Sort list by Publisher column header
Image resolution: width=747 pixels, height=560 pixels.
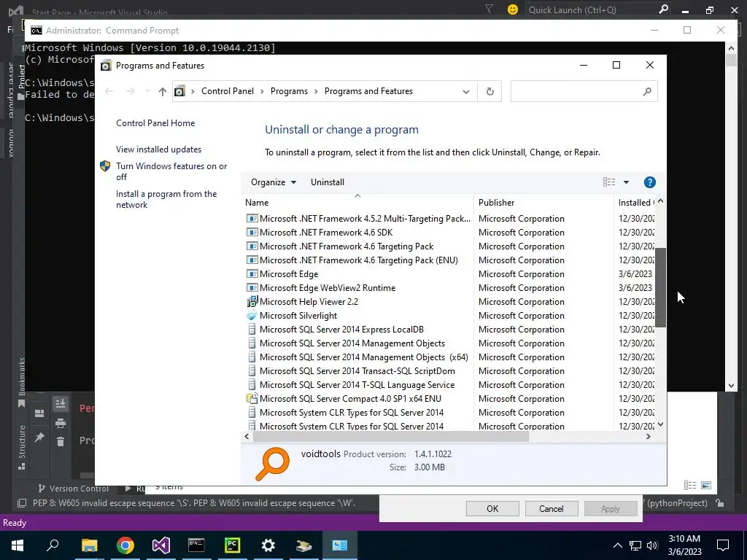pyautogui.click(x=543, y=203)
